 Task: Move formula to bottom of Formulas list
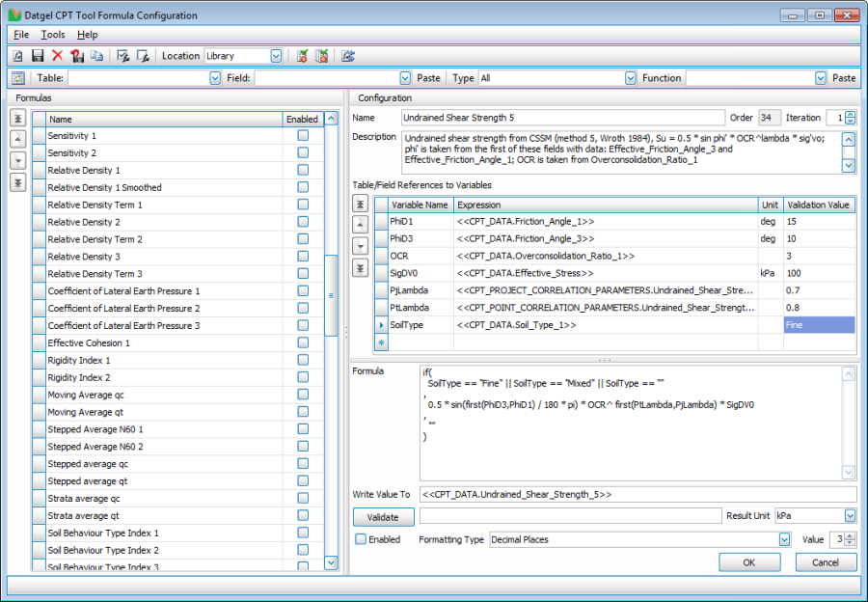click(x=17, y=183)
